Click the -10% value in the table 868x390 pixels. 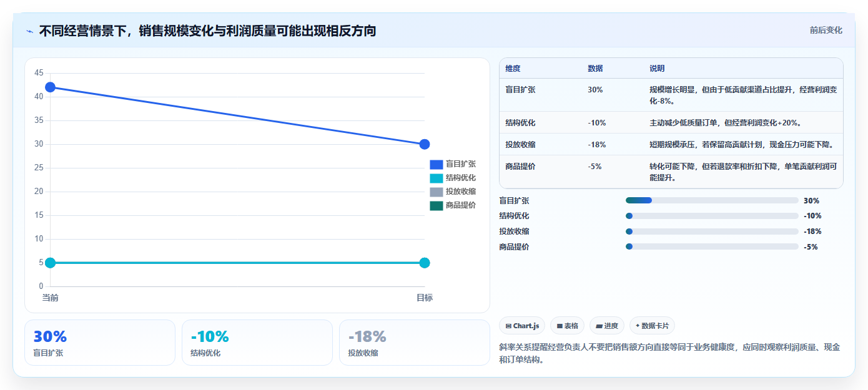[x=597, y=122]
